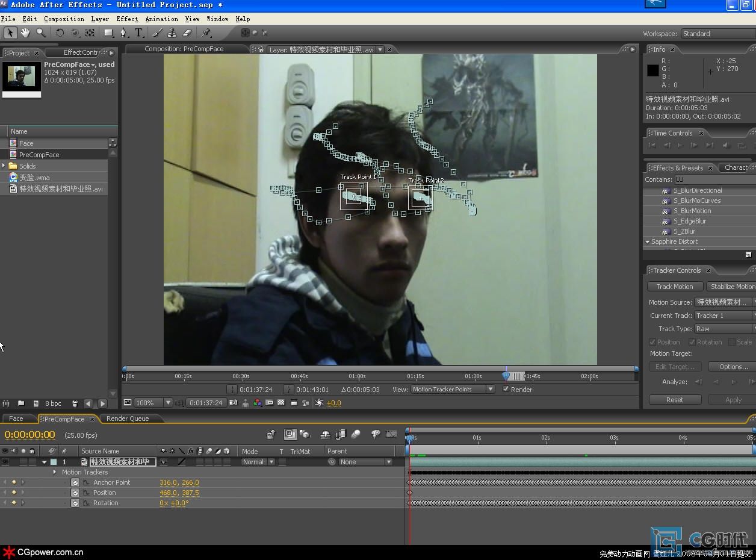Screen dimensions: 756x560
Task: Select the Puppet Pin tool
Action: (206, 33)
